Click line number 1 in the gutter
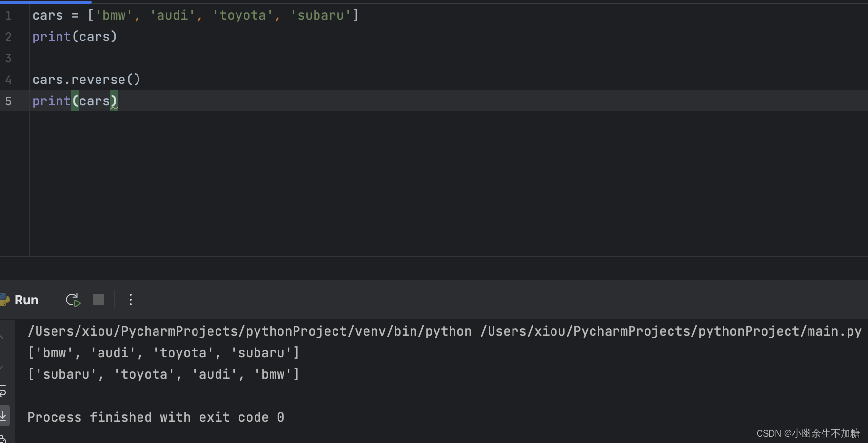Image resolution: width=868 pixels, height=443 pixels. [8, 16]
